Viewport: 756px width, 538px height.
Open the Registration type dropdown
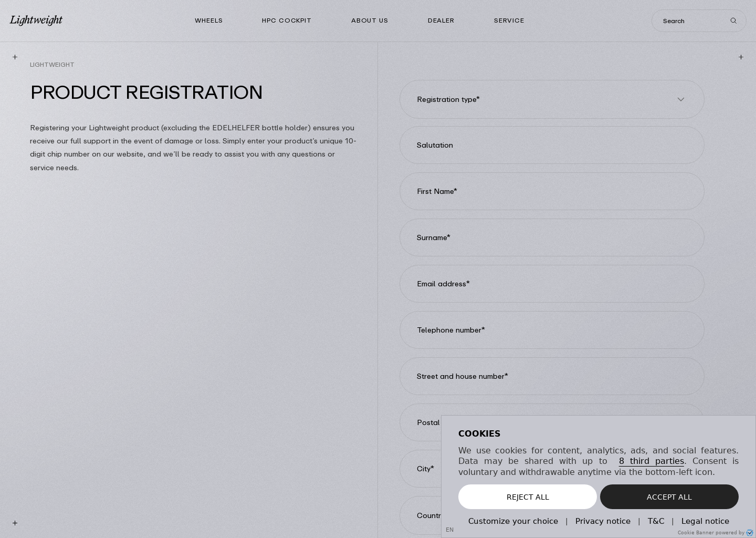(552, 99)
